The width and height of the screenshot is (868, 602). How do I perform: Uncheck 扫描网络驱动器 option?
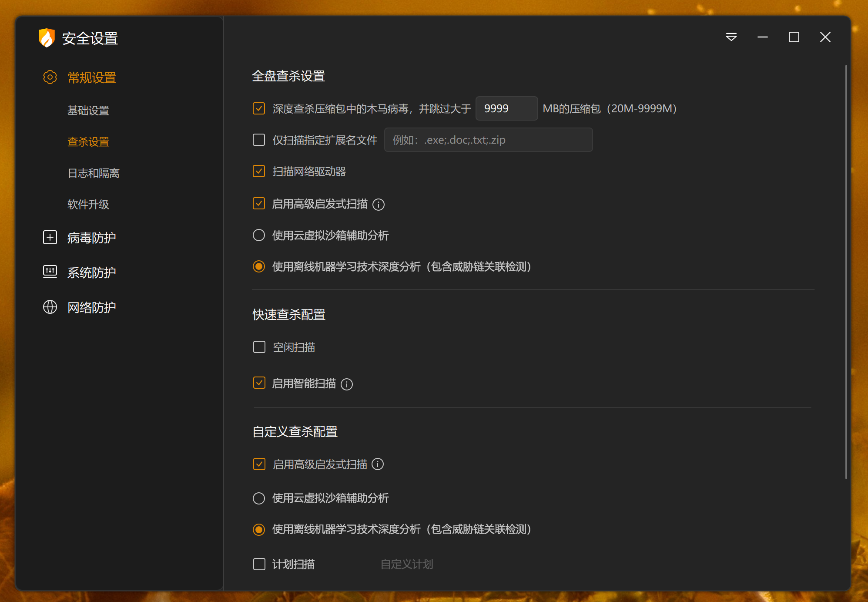pos(259,171)
